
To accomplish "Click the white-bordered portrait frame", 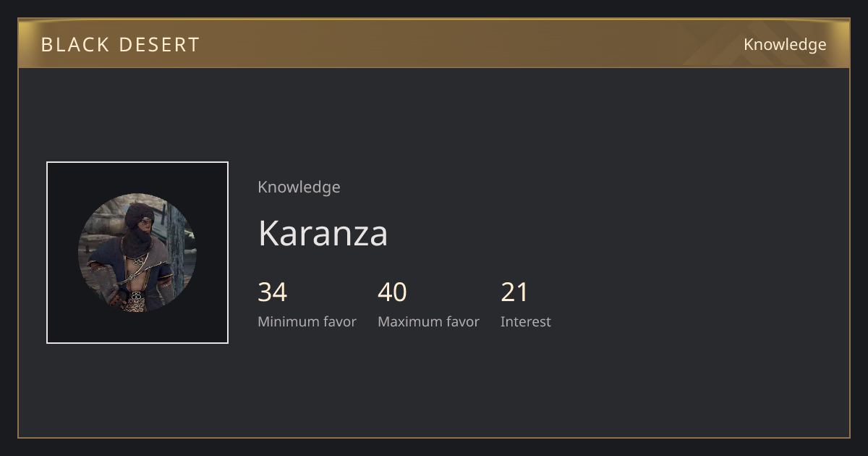I will click(137, 253).
